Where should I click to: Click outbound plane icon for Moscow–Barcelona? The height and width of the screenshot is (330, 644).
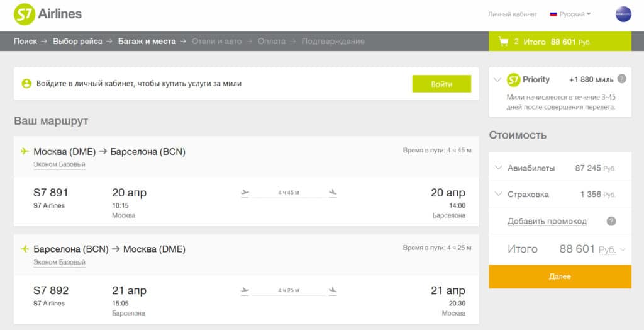[25, 151]
